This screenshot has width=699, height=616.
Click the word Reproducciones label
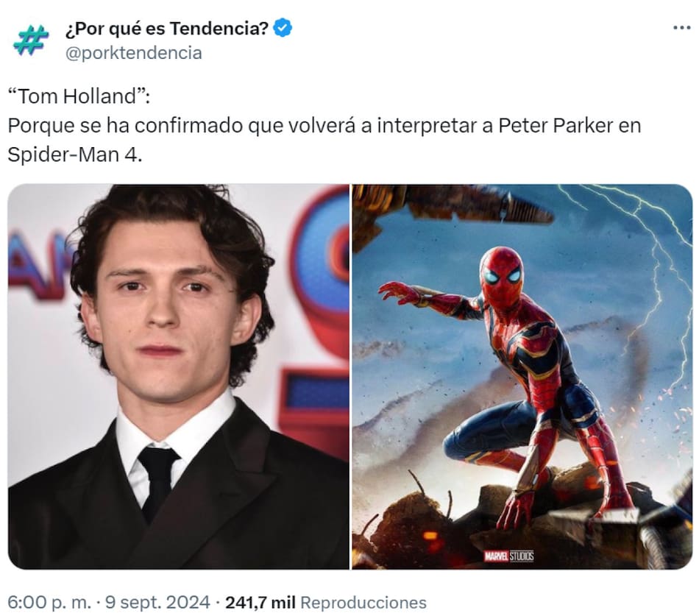tap(363, 602)
